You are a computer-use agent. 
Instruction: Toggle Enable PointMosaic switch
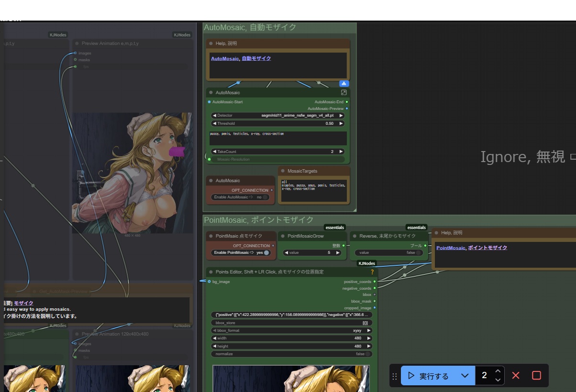click(x=266, y=252)
